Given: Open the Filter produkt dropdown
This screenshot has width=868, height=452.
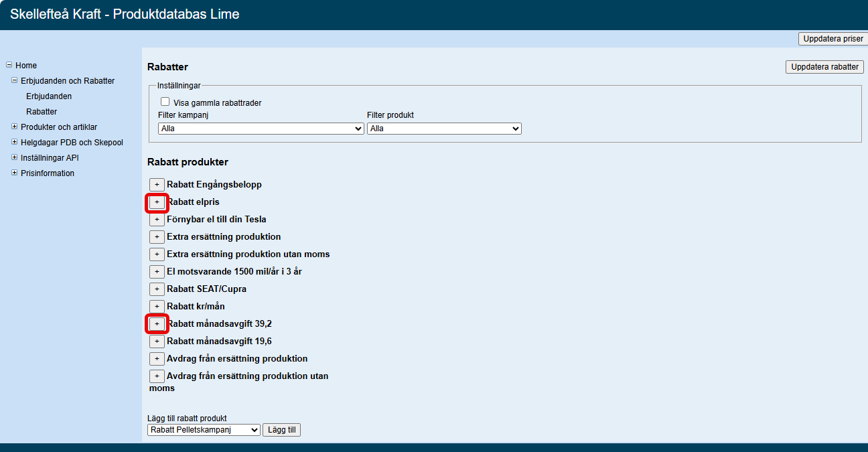Looking at the screenshot, I should tap(444, 129).
